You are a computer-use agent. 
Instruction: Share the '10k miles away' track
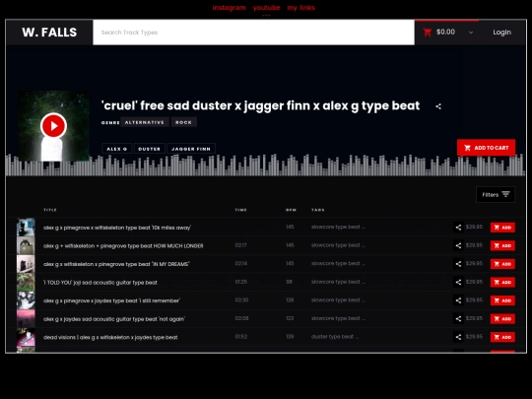point(458,228)
